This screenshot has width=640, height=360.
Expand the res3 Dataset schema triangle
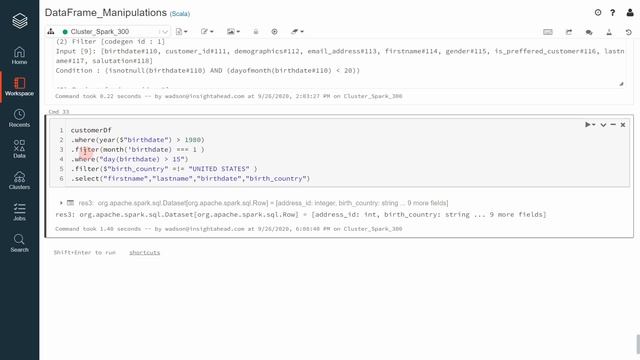61,202
